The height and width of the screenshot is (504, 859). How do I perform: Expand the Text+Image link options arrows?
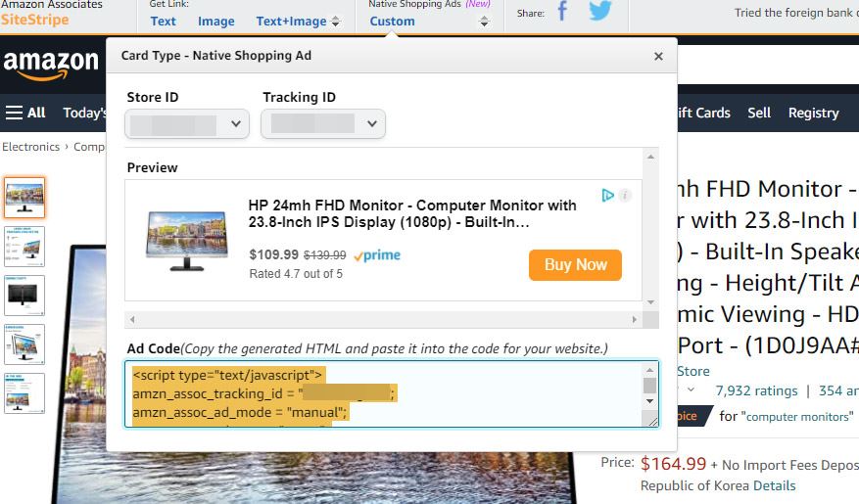pyautogui.click(x=336, y=22)
